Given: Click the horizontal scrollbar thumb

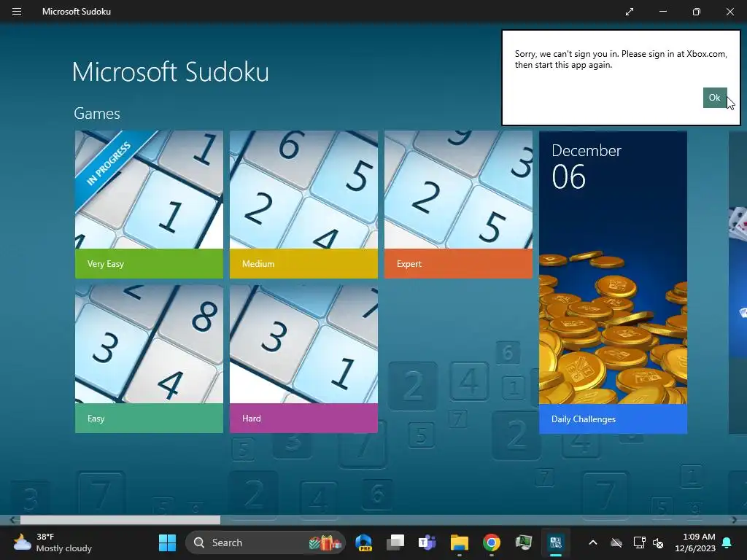Looking at the screenshot, I should pos(120,519).
